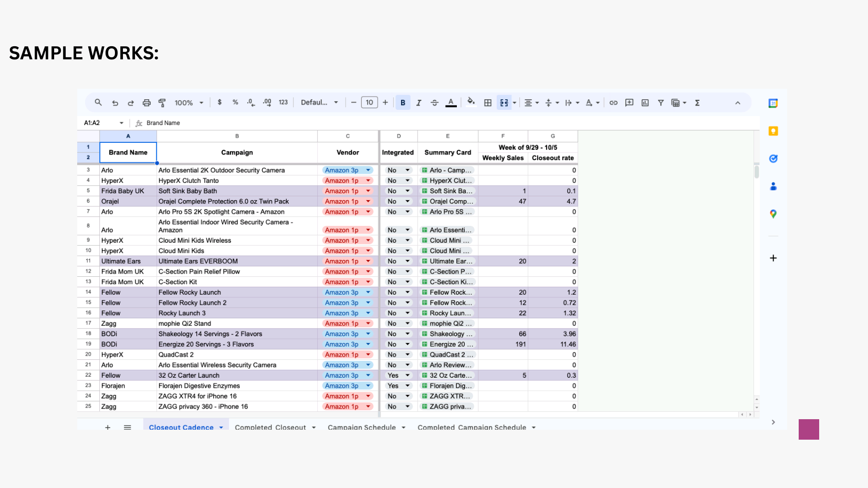
Task: Select row 11 header
Action: click(x=88, y=261)
